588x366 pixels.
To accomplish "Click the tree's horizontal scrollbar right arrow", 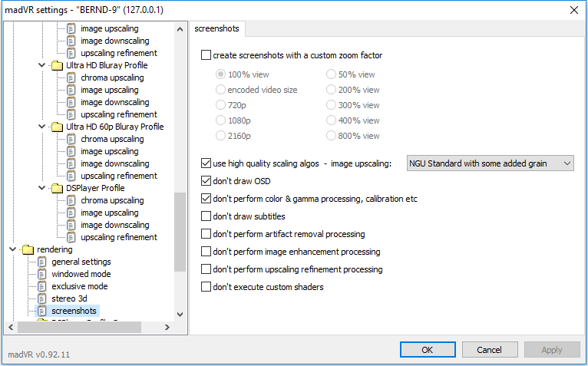I will (x=167, y=328).
